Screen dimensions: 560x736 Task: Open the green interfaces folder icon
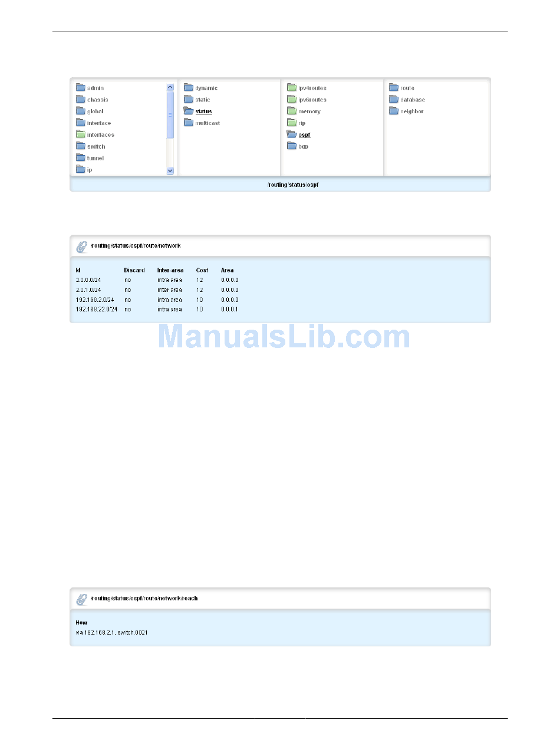click(x=81, y=134)
